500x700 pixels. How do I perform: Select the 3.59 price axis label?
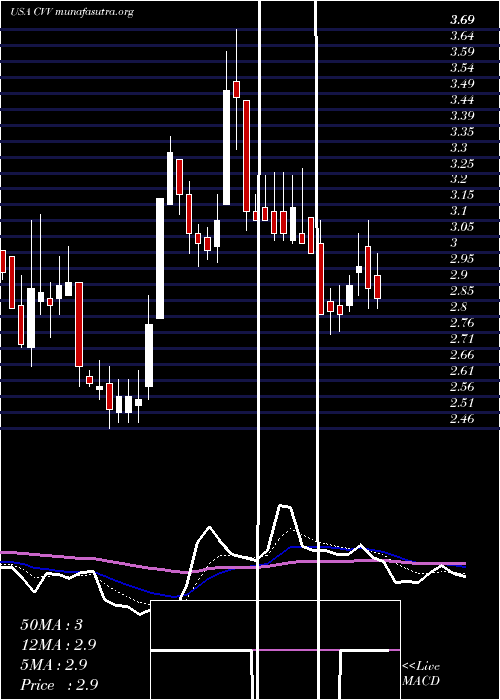coord(462,52)
